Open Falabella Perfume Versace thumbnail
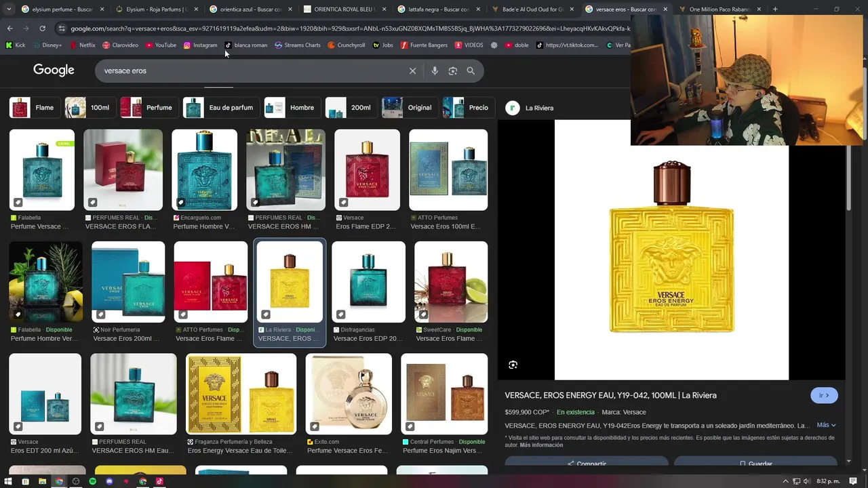 point(42,170)
